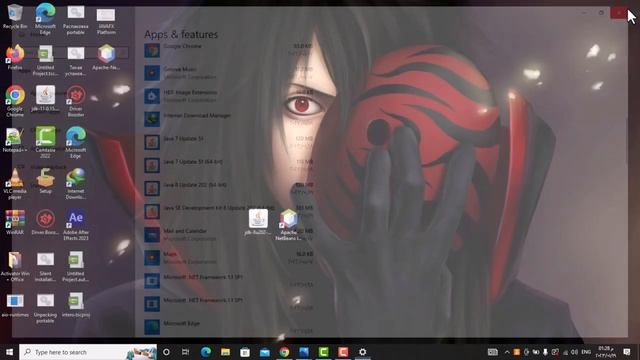
Task: Select Java 7 Update 51 (64-bit) app entry
Action: [229, 165]
